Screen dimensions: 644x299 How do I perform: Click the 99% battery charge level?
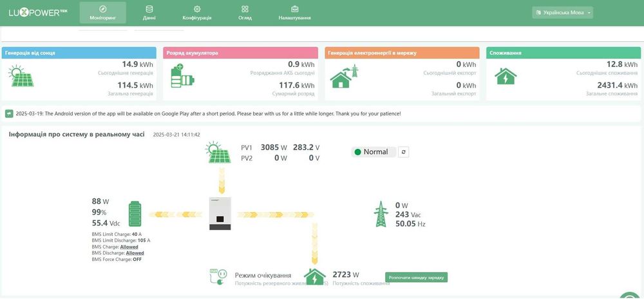[x=99, y=213]
